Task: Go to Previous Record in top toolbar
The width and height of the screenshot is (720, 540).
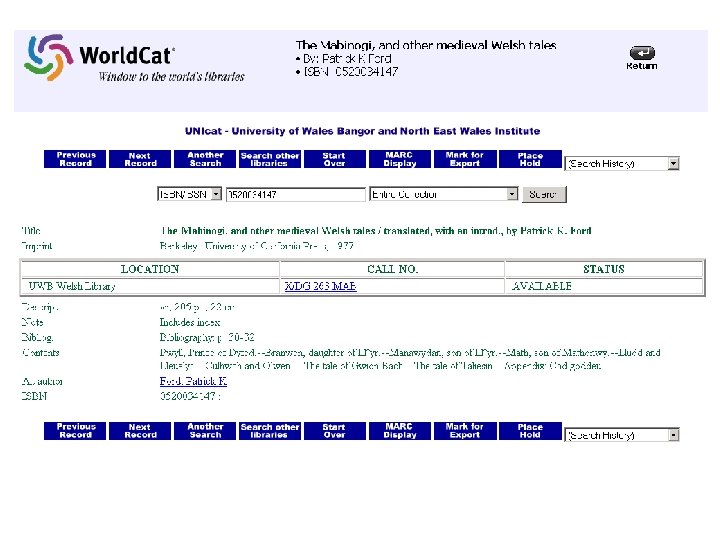Action: [x=75, y=159]
